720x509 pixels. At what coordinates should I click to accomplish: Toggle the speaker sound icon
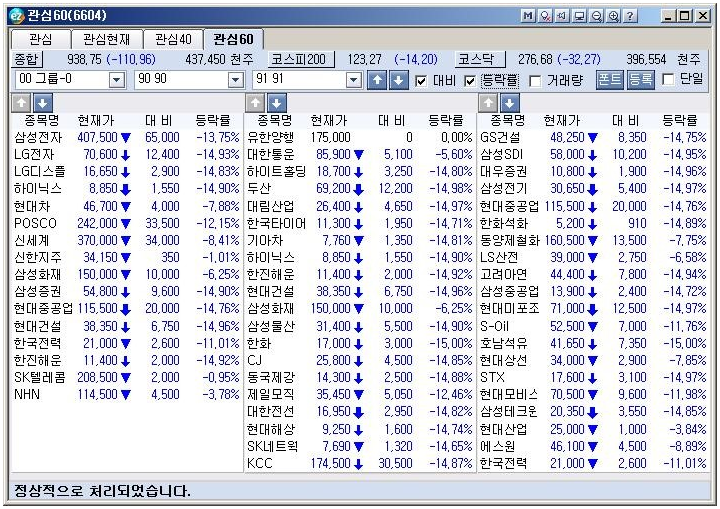562,16
